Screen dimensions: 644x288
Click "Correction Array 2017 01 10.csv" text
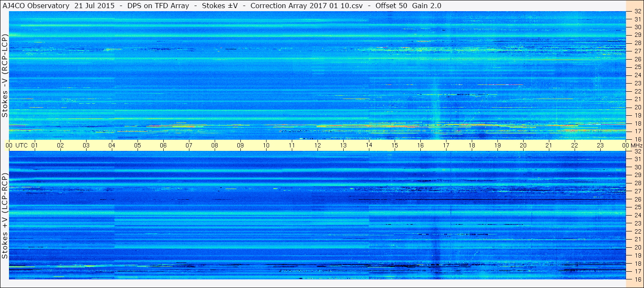pos(307,6)
